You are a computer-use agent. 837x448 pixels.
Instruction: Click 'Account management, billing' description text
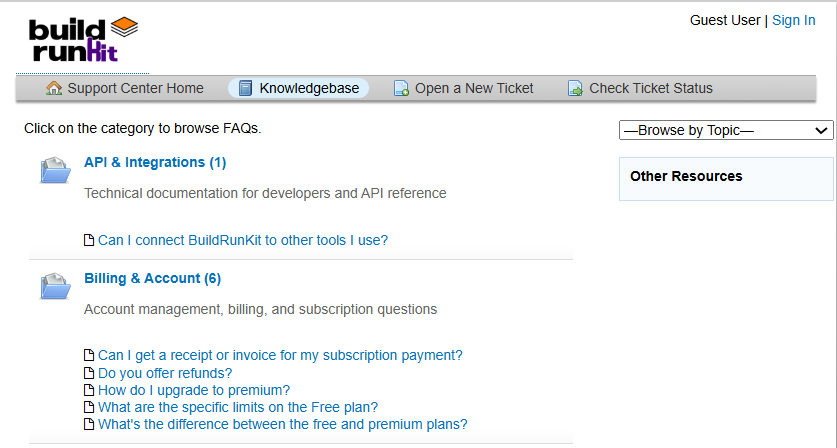(x=260, y=309)
